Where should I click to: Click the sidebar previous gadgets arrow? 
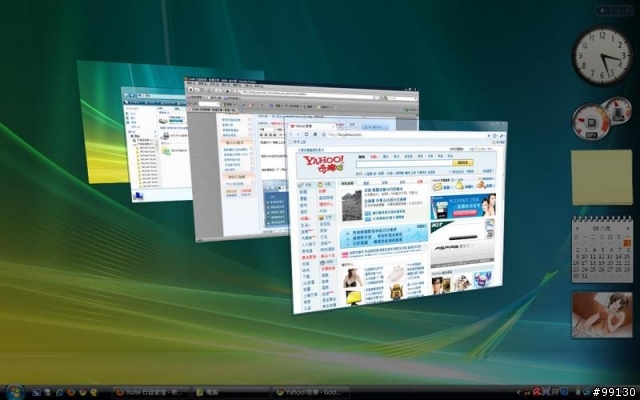(619, 11)
